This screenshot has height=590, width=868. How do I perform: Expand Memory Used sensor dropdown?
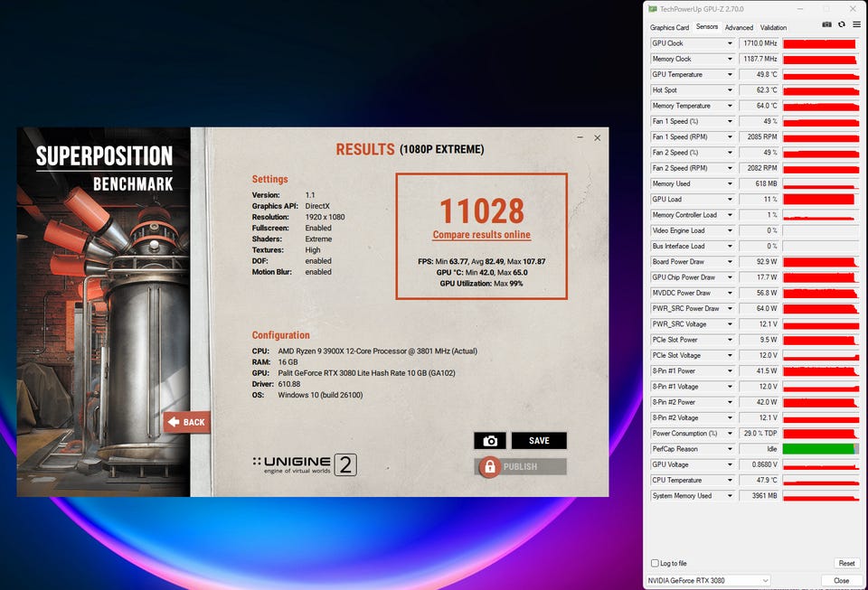pos(730,183)
